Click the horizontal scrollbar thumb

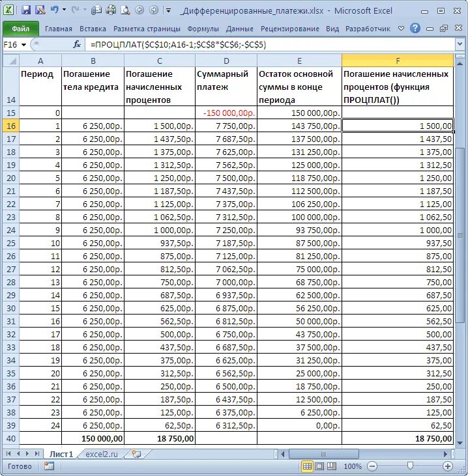pyautogui.click(x=323, y=454)
